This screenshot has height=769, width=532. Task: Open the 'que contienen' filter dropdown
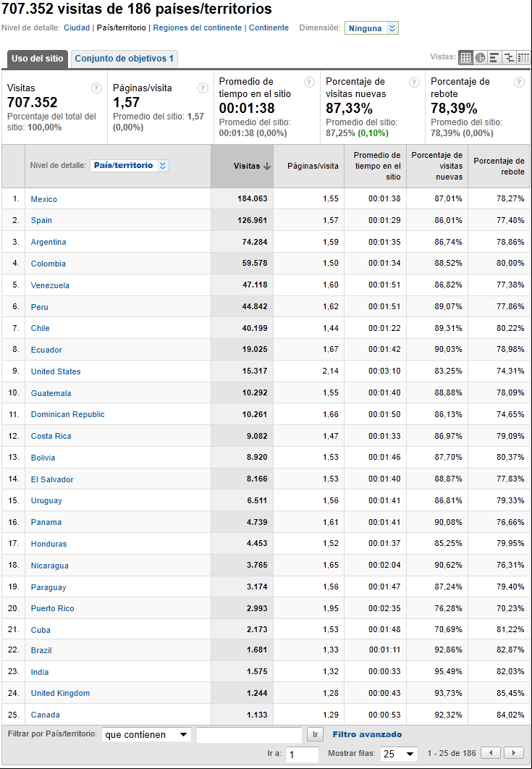coord(146,735)
